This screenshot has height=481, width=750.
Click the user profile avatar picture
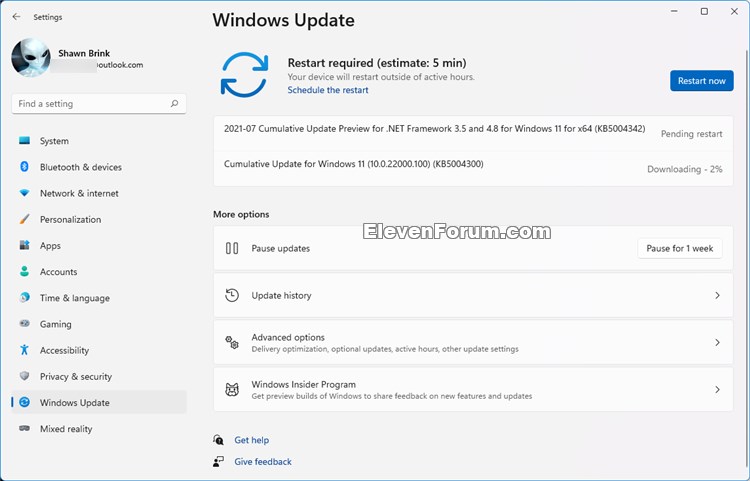(x=31, y=57)
